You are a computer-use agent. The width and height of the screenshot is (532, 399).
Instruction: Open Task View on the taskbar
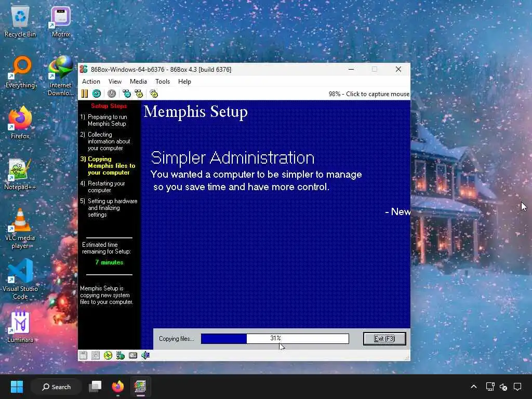pos(96,387)
